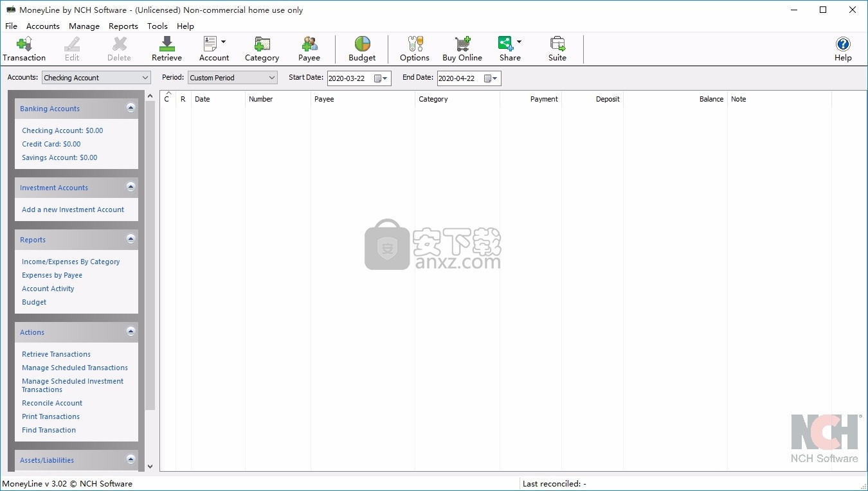The height and width of the screenshot is (491, 868).
Task: Open the Share toolbar dropdown arrow
Action: click(520, 42)
